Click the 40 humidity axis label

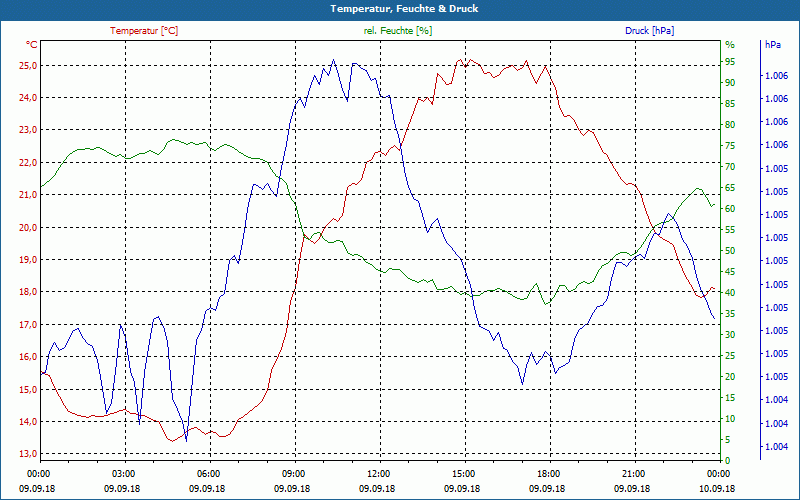pos(730,293)
